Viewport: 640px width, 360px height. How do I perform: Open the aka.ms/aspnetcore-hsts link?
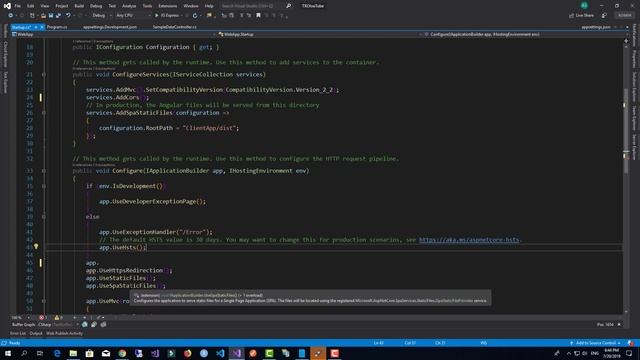pos(470,240)
